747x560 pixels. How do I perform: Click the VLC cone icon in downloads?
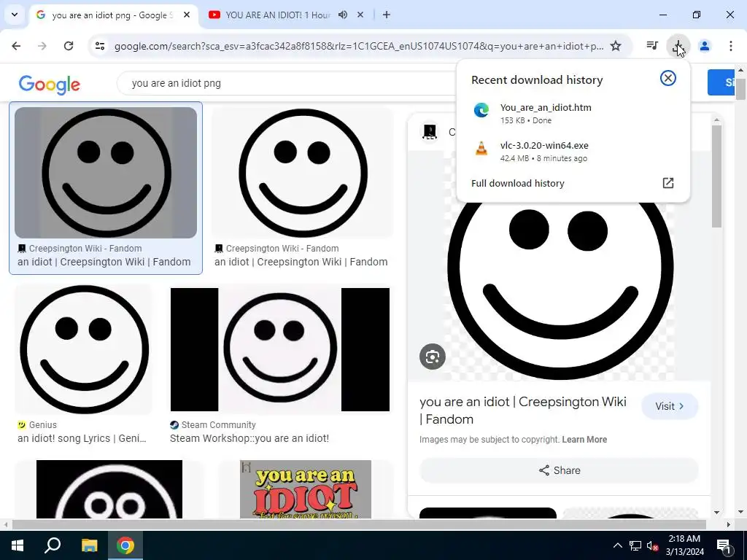pos(481,149)
